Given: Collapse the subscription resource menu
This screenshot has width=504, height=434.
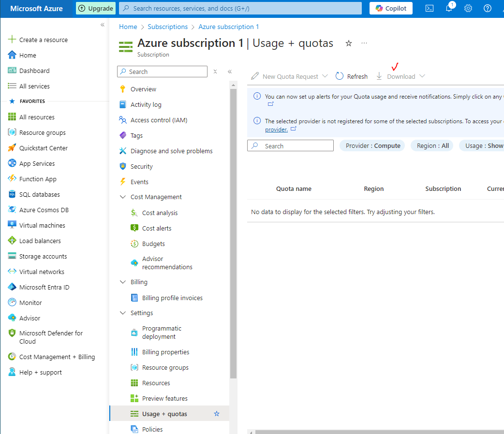Looking at the screenshot, I should (230, 72).
